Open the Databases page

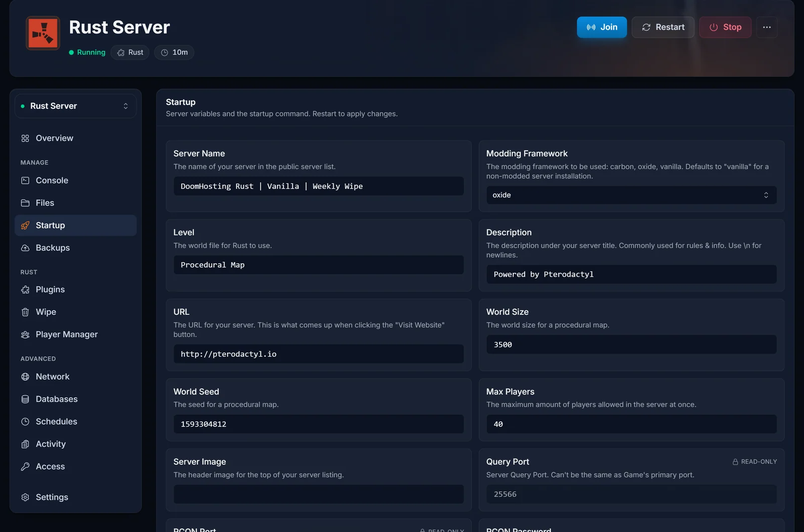[x=75, y=399]
